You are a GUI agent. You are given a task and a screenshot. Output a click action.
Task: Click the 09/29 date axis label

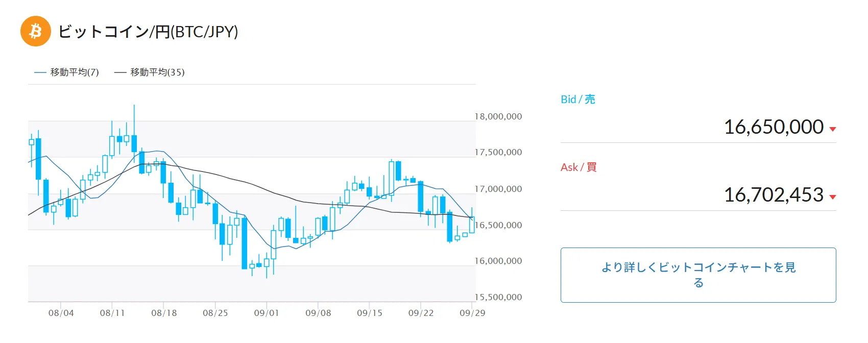pyautogui.click(x=472, y=313)
